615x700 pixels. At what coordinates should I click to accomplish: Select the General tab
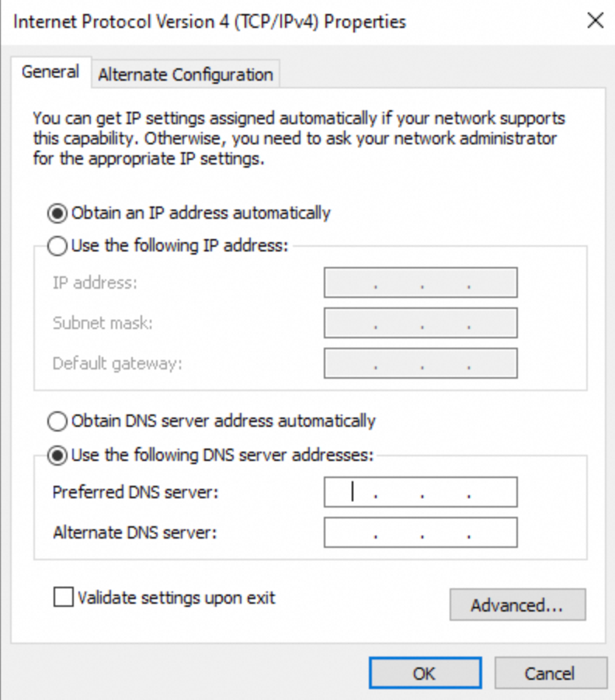50,71
